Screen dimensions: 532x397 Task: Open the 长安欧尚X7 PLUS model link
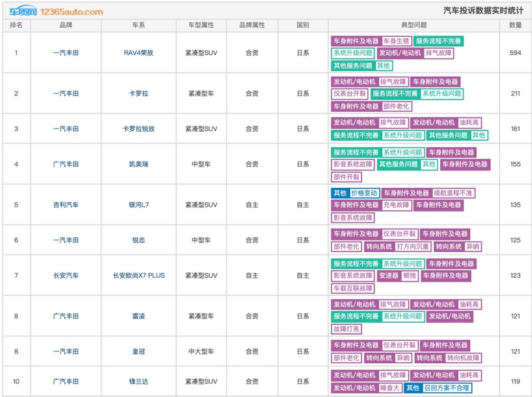pos(138,275)
